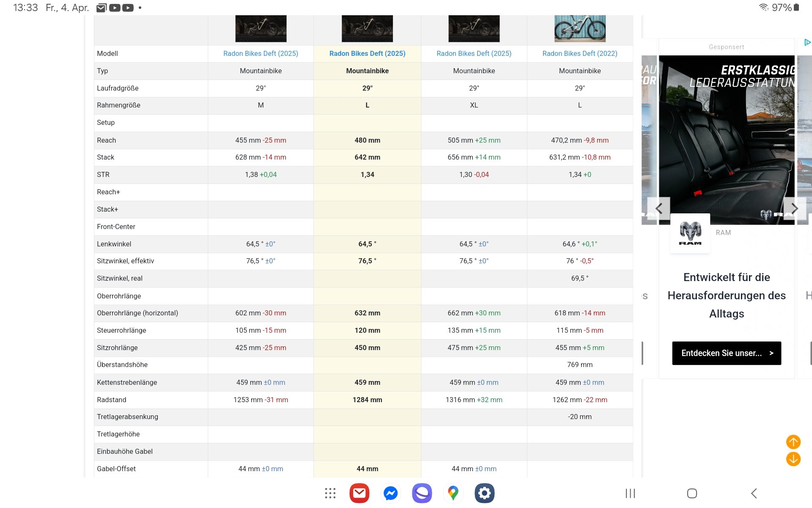Click the '602 mm -30 mm' Oberrohrlänge cell
The width and height of the screenshot is (812, 508).
point(261,313)
